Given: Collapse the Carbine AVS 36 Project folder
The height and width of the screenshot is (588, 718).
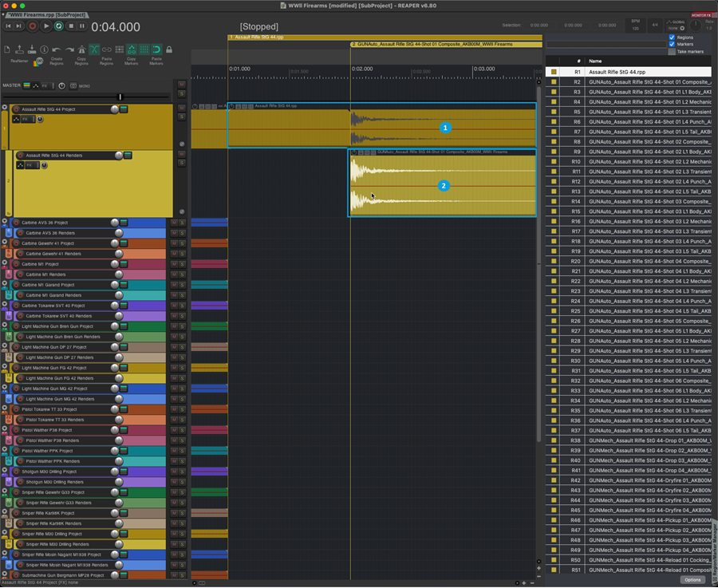Looking at the screenshot, I should [x=5, y=221].
